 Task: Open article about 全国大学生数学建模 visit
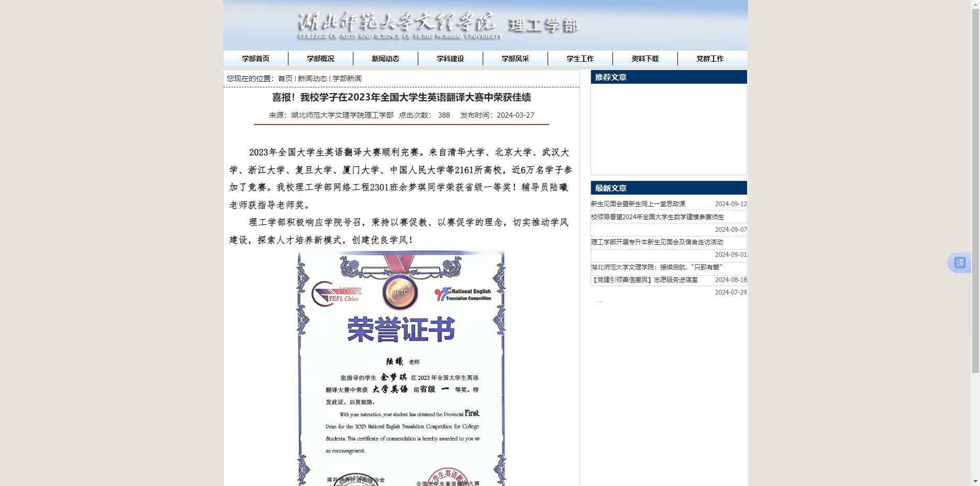click(x=657, y=217)
